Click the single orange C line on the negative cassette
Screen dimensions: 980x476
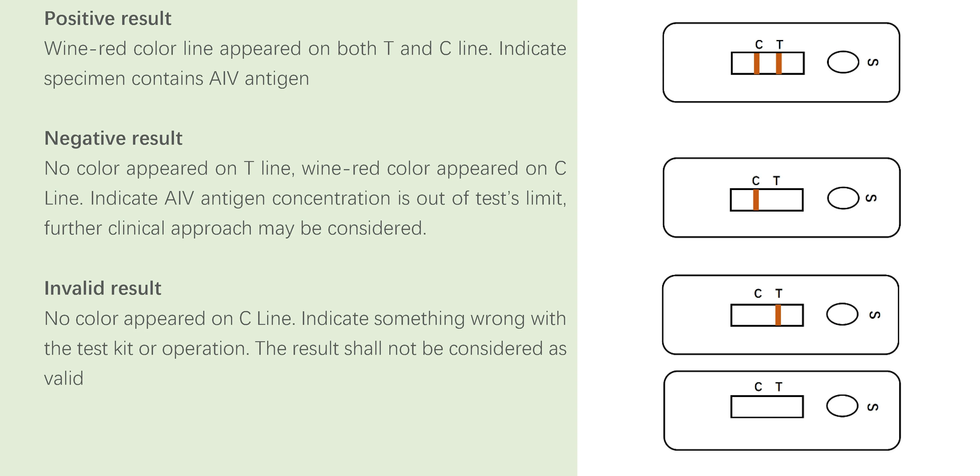click(756, 200)
